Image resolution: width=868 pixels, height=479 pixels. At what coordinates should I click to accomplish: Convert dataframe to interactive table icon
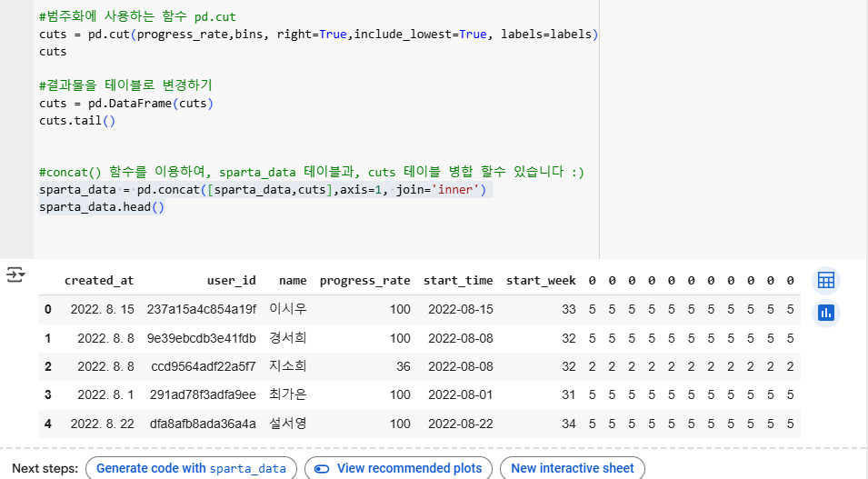(x=826, y=281)
